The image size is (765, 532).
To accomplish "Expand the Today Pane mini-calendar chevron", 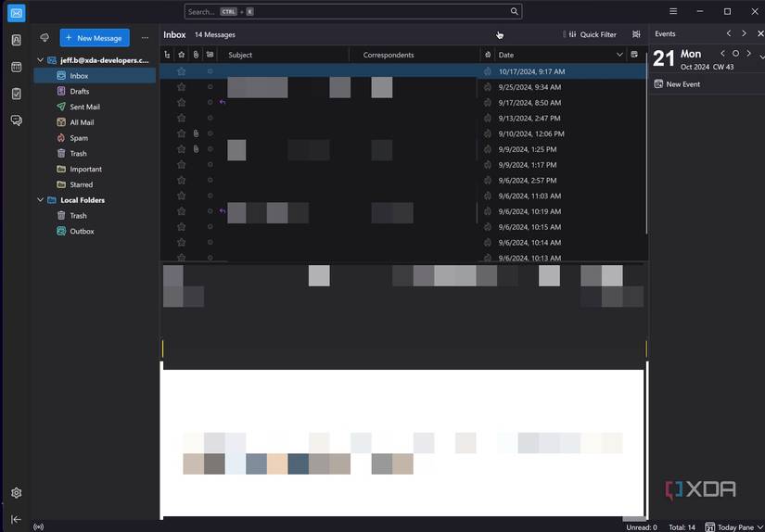I will click(x=761, y=57).
